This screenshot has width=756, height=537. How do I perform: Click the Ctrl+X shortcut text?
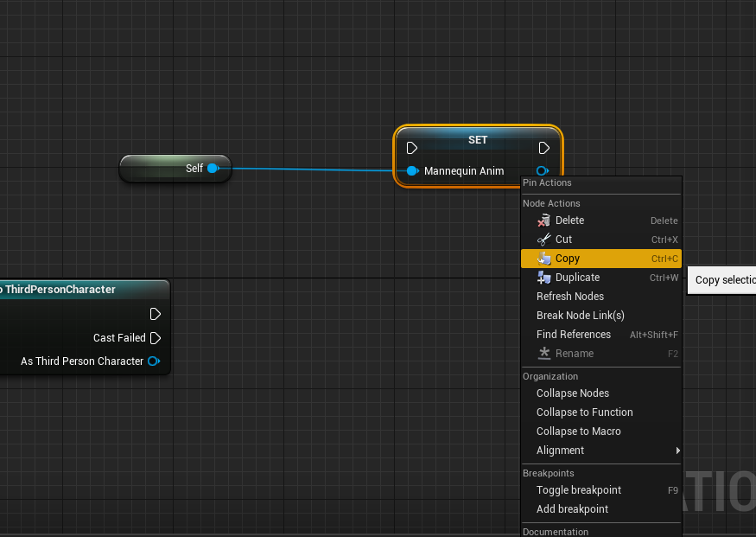[664, 240]
